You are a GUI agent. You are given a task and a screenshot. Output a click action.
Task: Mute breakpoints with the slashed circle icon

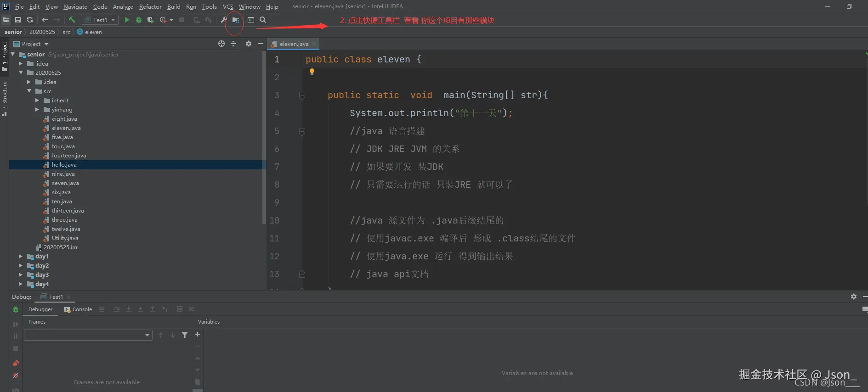click(16, 375)
